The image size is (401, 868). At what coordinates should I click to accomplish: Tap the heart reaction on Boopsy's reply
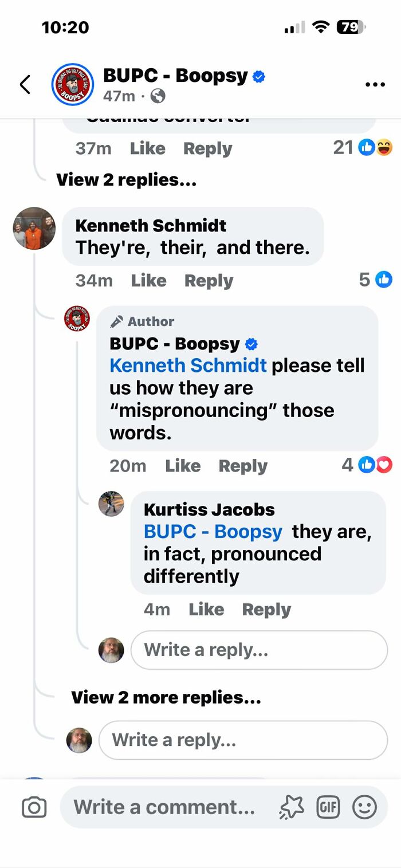384,464
